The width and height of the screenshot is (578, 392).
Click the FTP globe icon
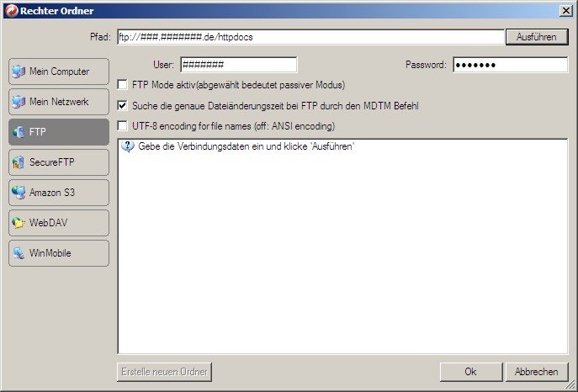click(18, 131)
